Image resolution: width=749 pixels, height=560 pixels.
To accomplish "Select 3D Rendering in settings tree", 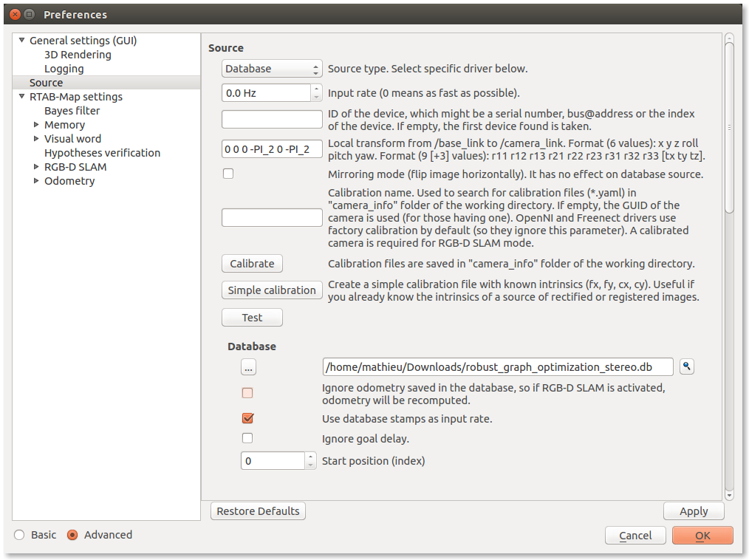I will pyautogui.click(x=78, y=55).
